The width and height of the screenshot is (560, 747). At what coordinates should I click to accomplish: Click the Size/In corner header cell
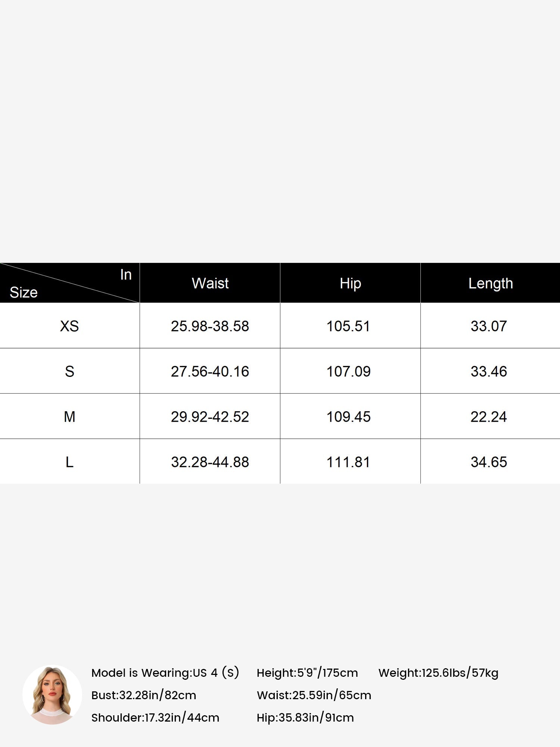click(70, 283)
